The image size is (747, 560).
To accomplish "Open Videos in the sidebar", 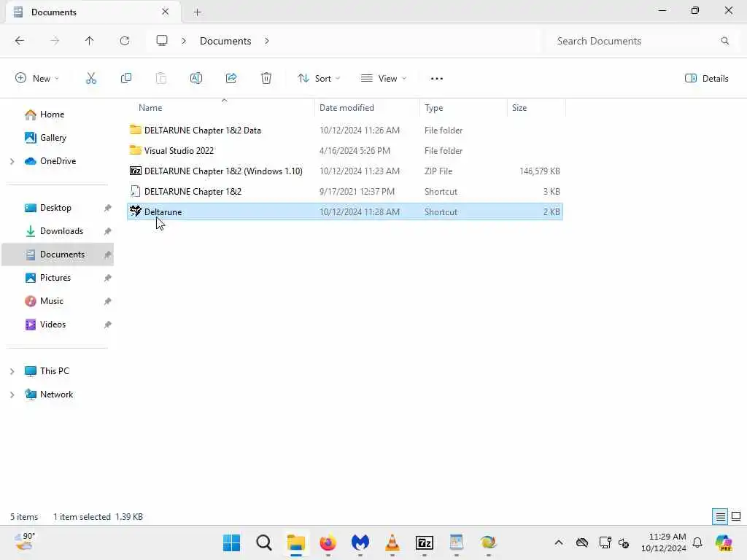I will click(x=53, y=324).
